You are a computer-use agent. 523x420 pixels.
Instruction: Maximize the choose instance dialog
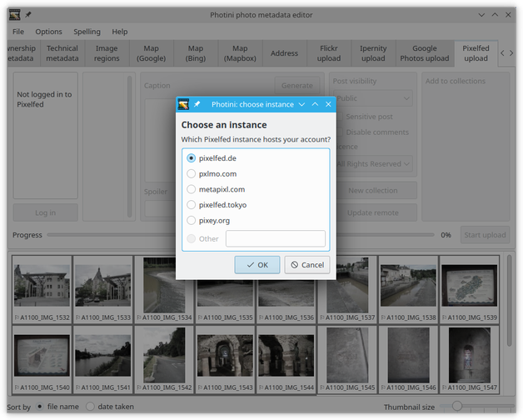tap(315, 104)
